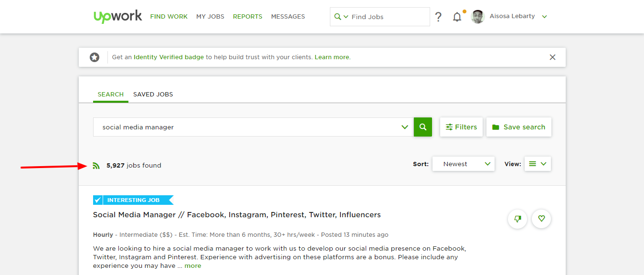The height and width of the screenshot is (275, 644).
Task: Open the View layout dropdown
Action: point(538,164)
